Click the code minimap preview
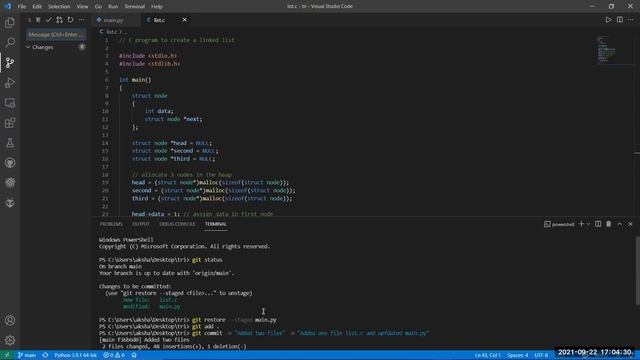The height and width of the screenshot is (360, 640). point(606,50)
